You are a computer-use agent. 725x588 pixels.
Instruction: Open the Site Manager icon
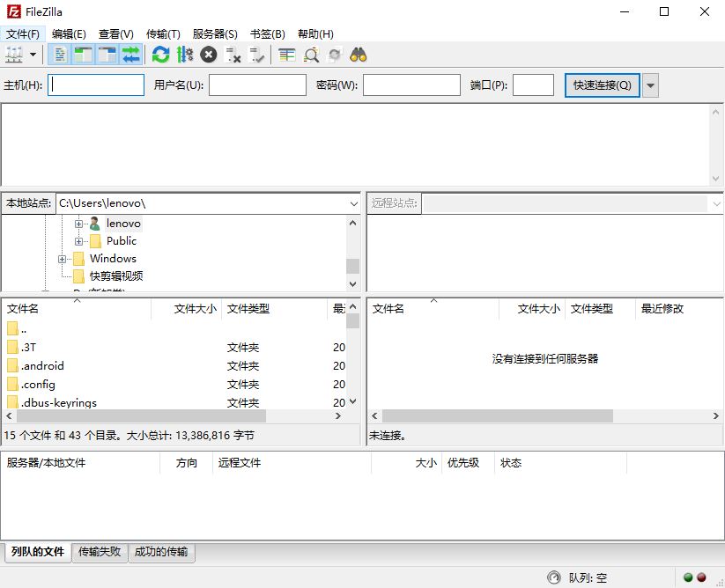(14, 55)
